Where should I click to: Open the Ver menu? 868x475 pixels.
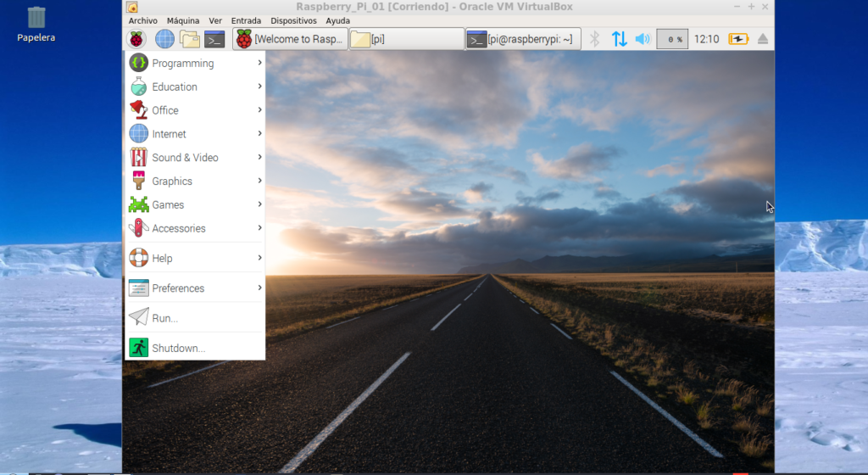click(215, 20)
